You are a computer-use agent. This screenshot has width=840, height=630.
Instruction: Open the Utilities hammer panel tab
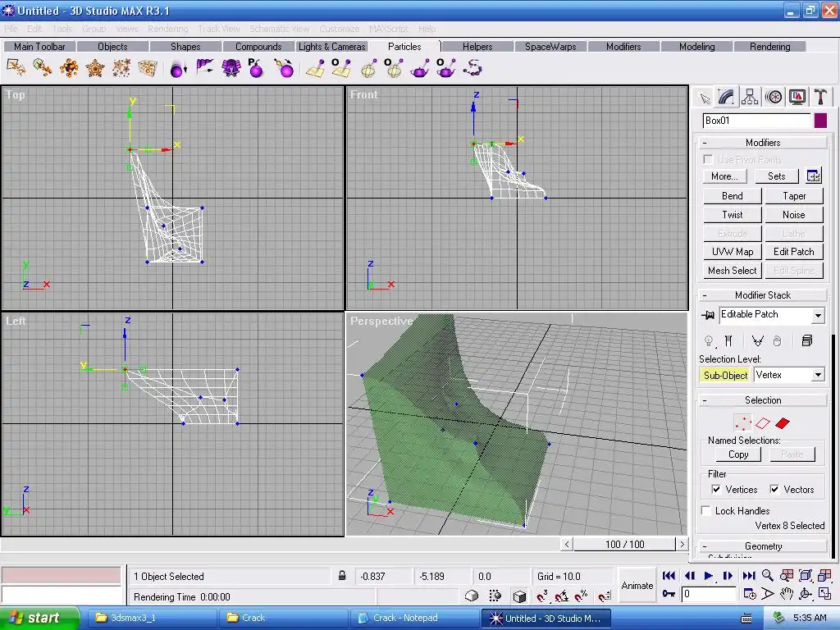click(820, 98)
